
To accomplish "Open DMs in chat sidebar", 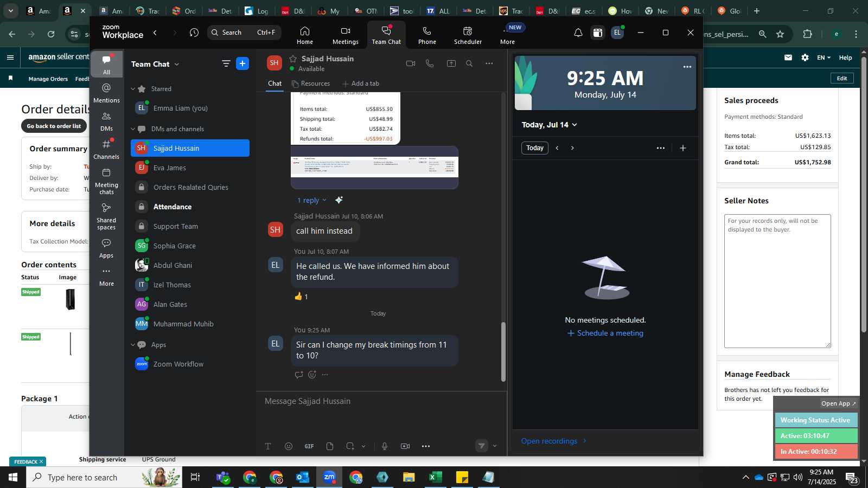I will point(106,121).
